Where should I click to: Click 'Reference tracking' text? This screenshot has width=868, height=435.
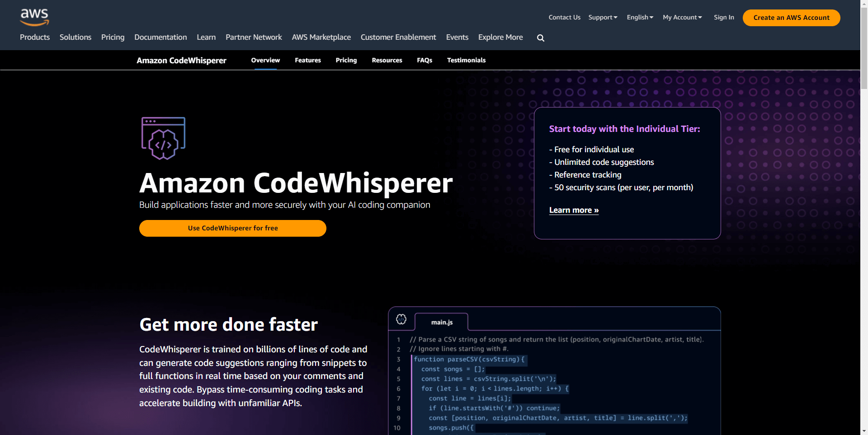[x=588, y=175]
